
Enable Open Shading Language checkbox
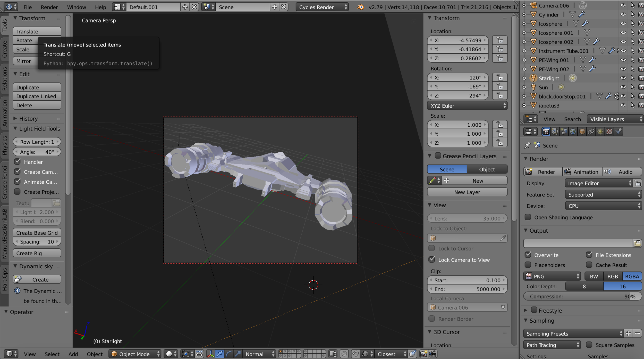point(528,217)
